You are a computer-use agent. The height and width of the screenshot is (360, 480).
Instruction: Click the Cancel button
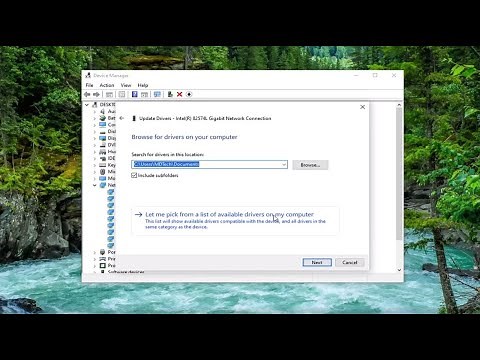point(350,262)
